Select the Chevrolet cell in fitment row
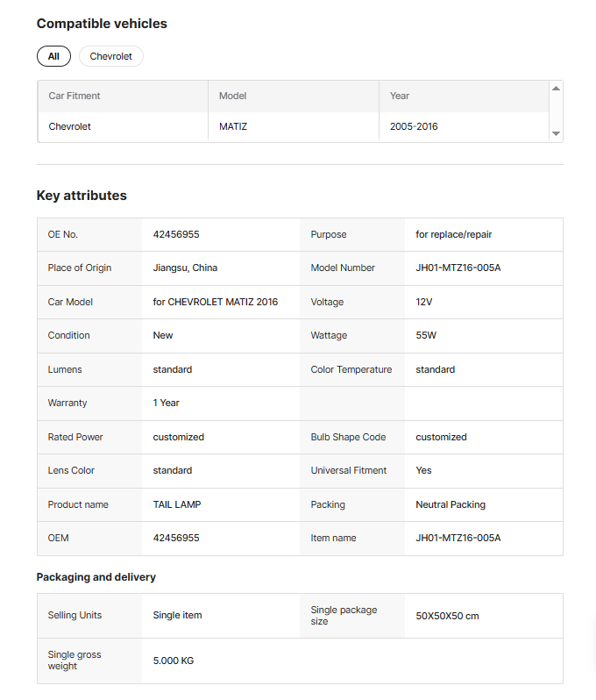The image size is (596, 700). tap(70, 126)
